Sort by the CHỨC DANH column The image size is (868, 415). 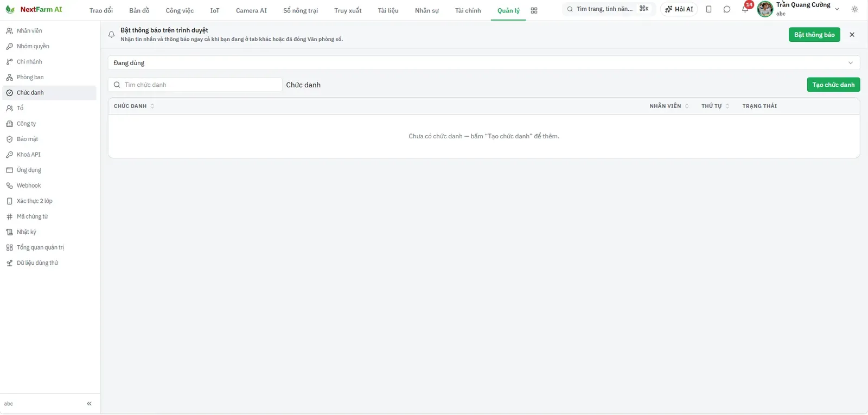tap(134, 106)
